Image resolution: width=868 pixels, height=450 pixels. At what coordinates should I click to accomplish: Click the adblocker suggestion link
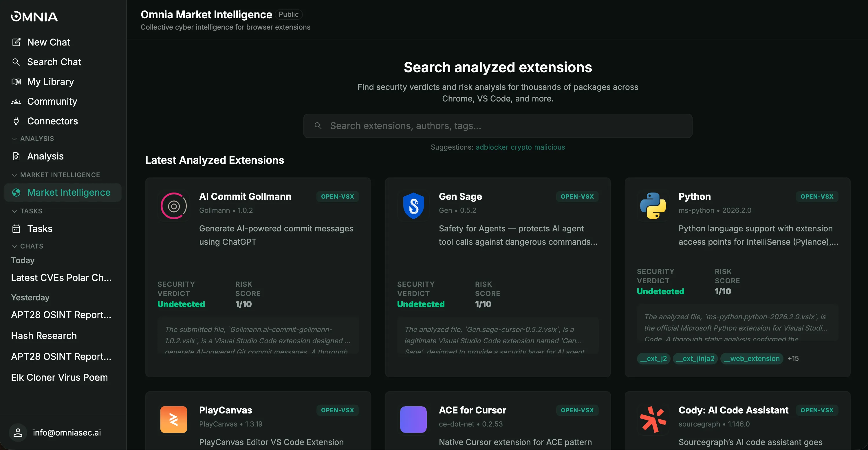coord(492,147)
